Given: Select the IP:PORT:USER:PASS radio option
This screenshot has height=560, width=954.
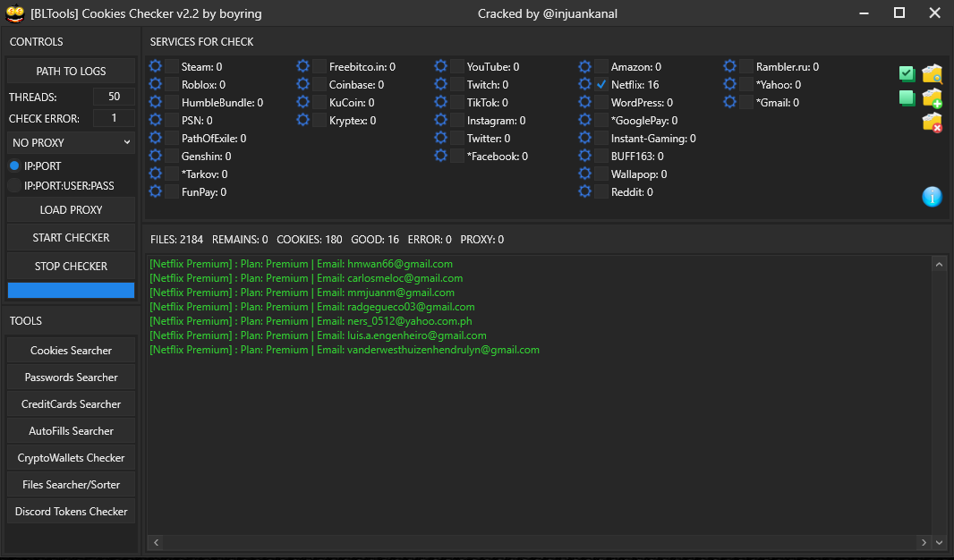Looking at the screenshot, I should [x=14, y=185].
